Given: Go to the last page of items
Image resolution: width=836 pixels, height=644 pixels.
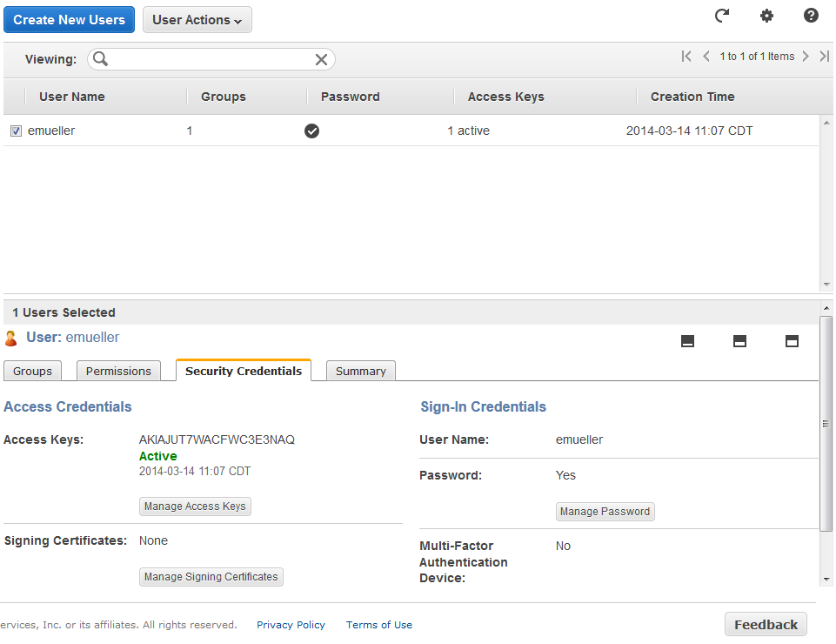Looking at the screenshot, I should pos(824,57).
